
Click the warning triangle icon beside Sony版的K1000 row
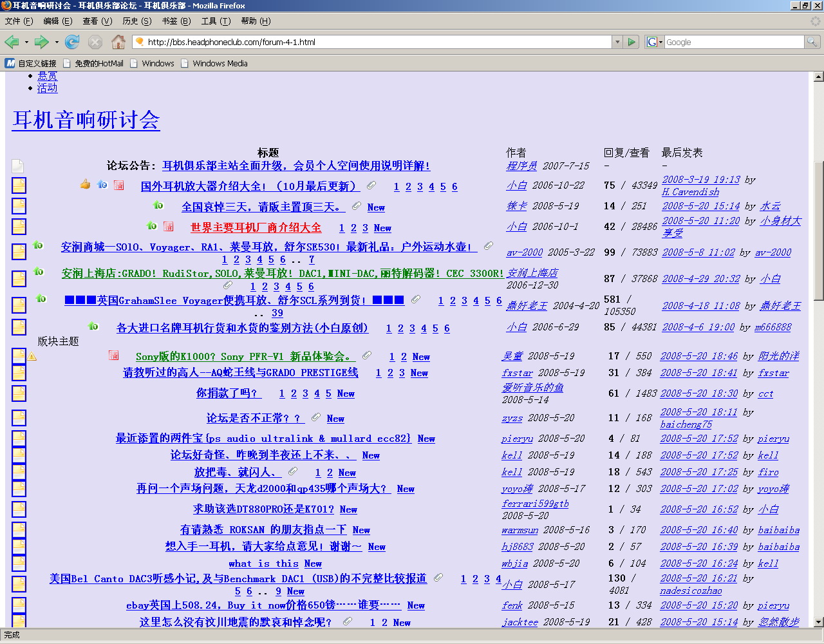(32, 356)
